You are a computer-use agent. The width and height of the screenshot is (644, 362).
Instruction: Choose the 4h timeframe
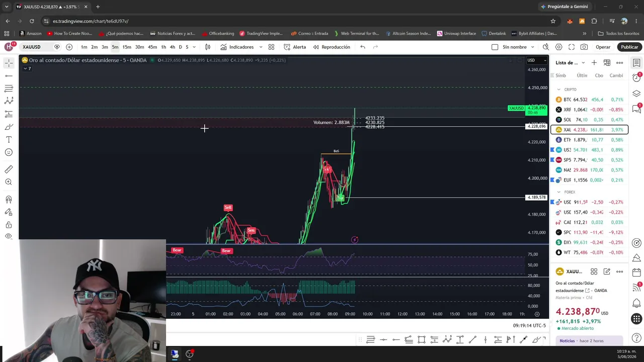tap(173, 47)
